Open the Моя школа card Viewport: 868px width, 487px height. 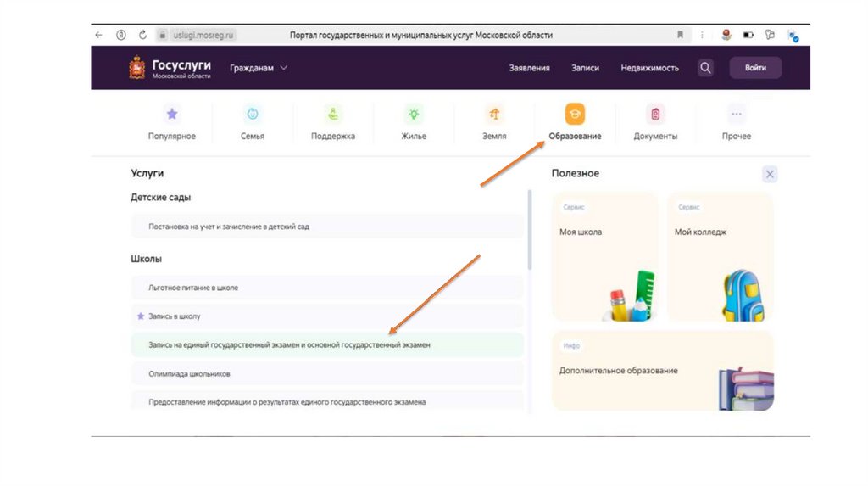click(605, 257)
